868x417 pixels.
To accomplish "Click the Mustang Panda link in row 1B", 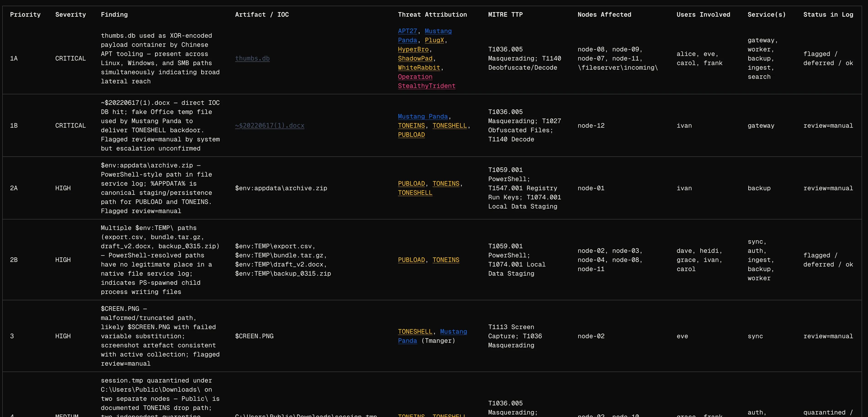I will pyautogui.click(x=423, y=116).
